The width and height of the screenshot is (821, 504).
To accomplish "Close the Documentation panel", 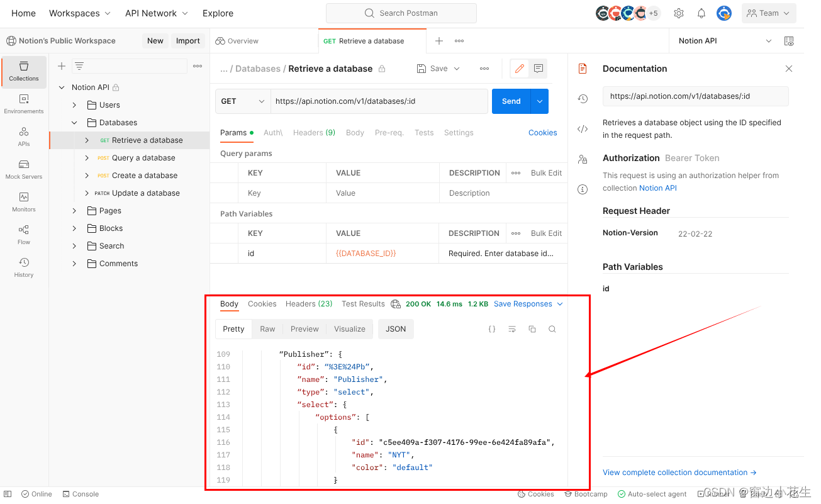I will 789,69.
